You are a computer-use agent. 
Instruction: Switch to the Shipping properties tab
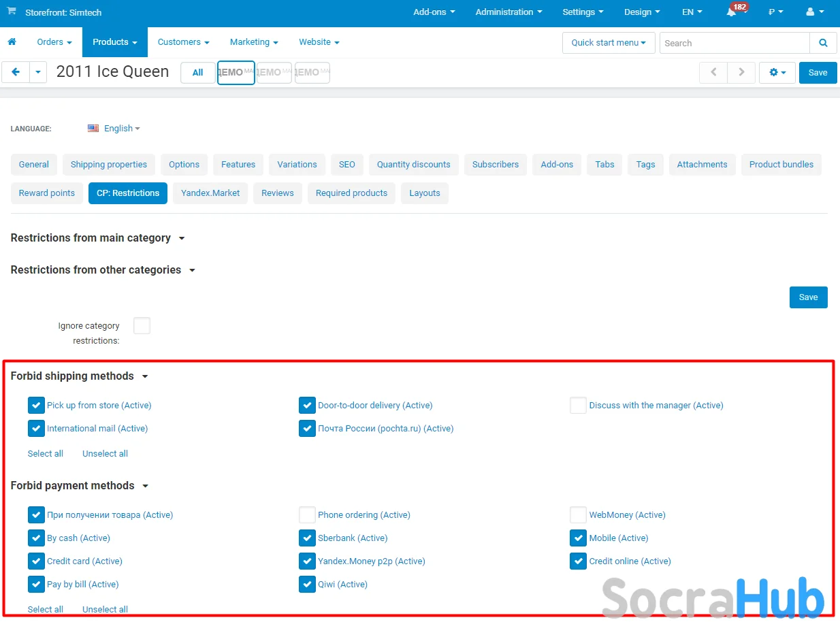(109, 165)
